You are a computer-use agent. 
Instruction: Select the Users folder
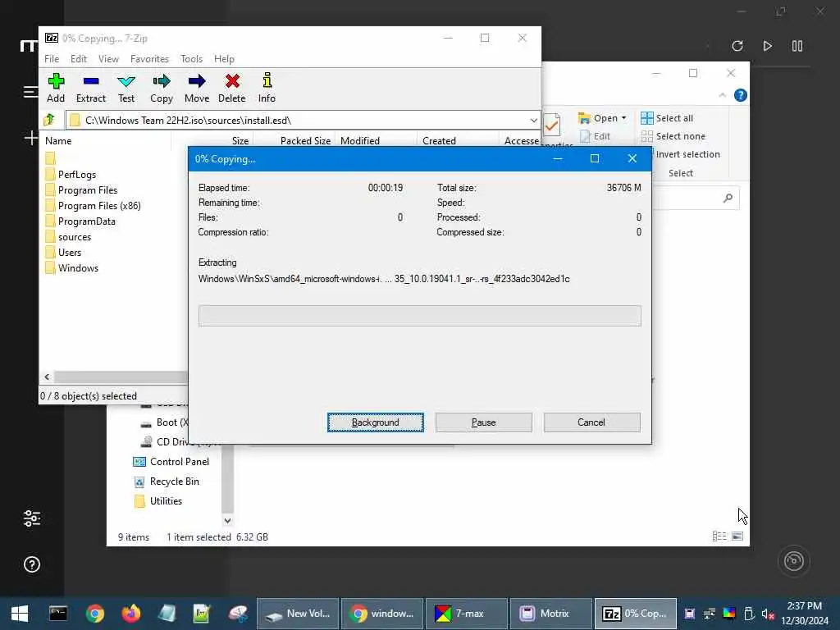pyautogui.click(x=70, y=253)
